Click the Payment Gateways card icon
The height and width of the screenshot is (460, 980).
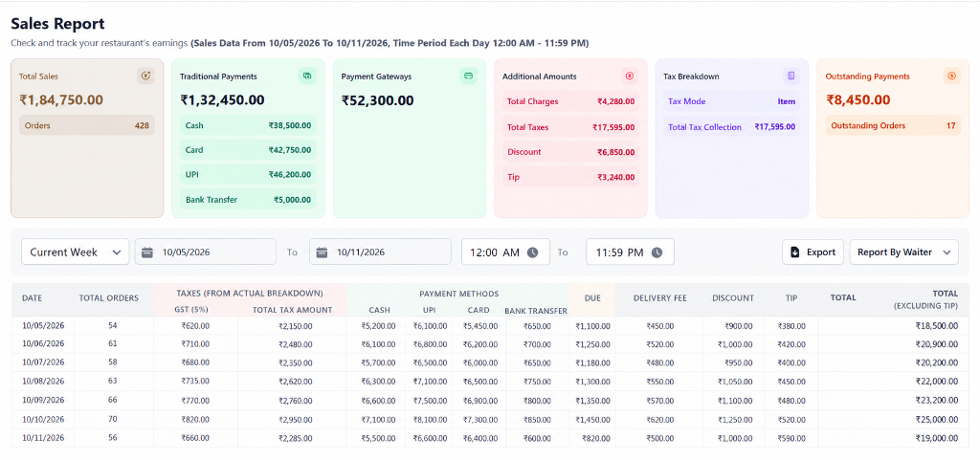[x=468, y=77]
